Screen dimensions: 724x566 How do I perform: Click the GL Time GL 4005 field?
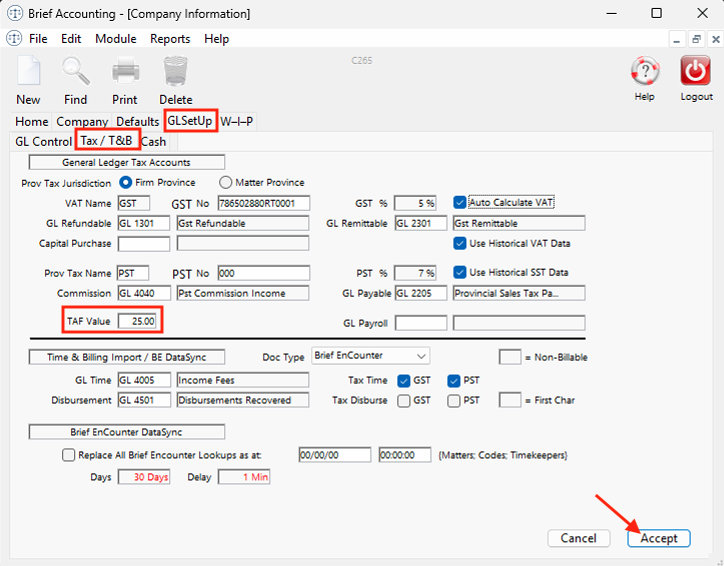point(144,380)
